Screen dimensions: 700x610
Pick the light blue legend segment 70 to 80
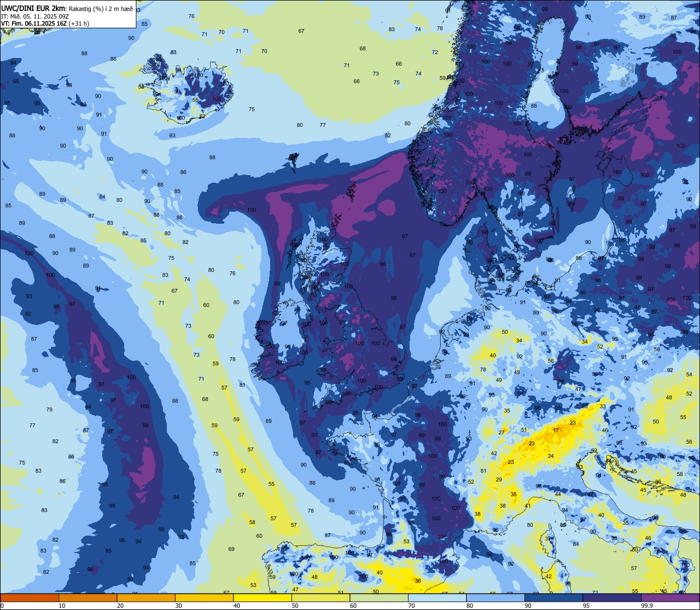point(437,597)
